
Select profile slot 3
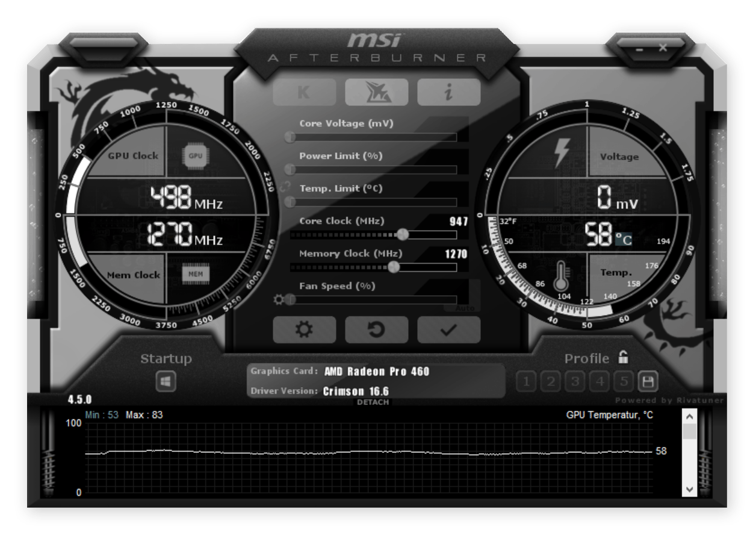coord(575,381)
